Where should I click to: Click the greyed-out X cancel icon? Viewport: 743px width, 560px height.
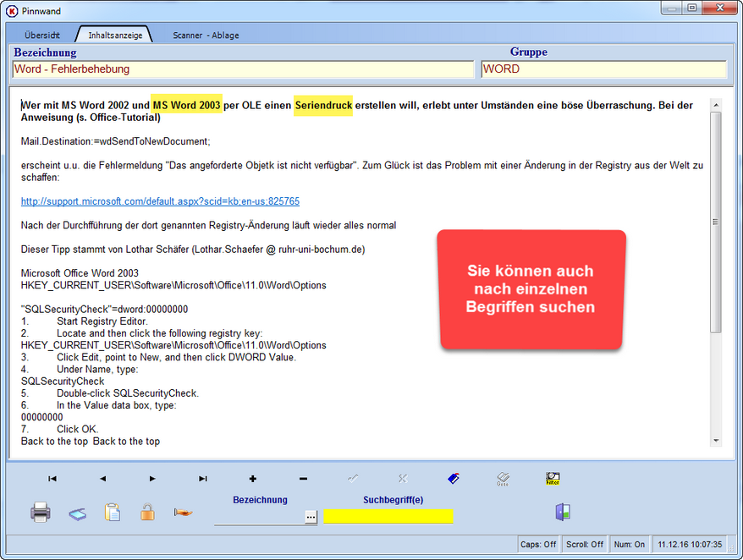click(x=403, y=479)
